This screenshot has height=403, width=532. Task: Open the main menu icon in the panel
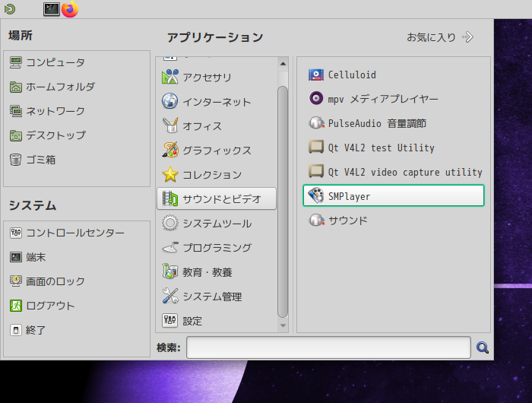10,9
